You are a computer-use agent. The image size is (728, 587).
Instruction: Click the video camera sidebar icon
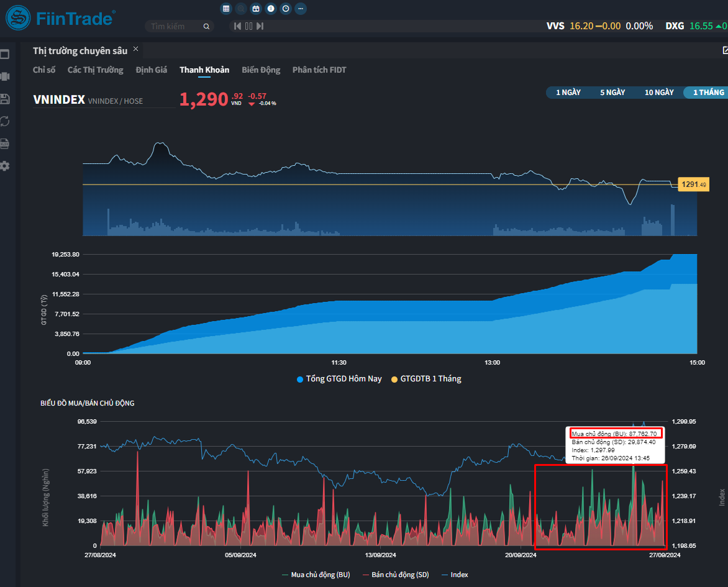(x=4, y=76)
